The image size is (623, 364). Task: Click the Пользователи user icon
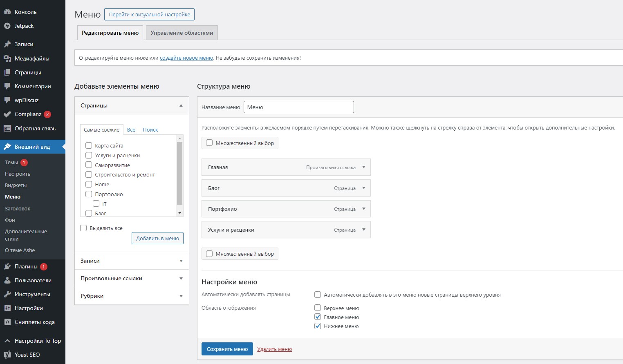point(7,280)
